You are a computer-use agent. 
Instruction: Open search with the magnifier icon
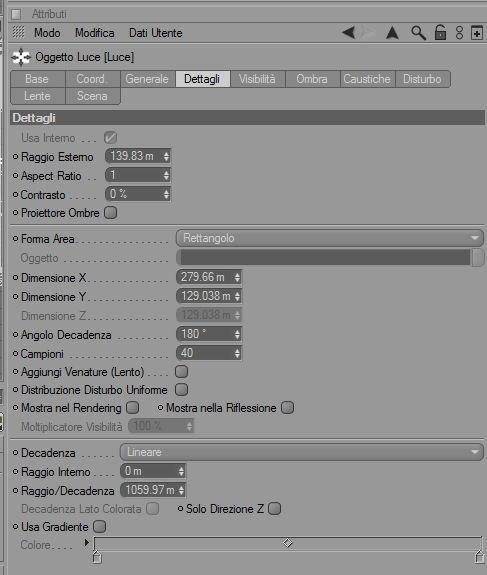418,33
